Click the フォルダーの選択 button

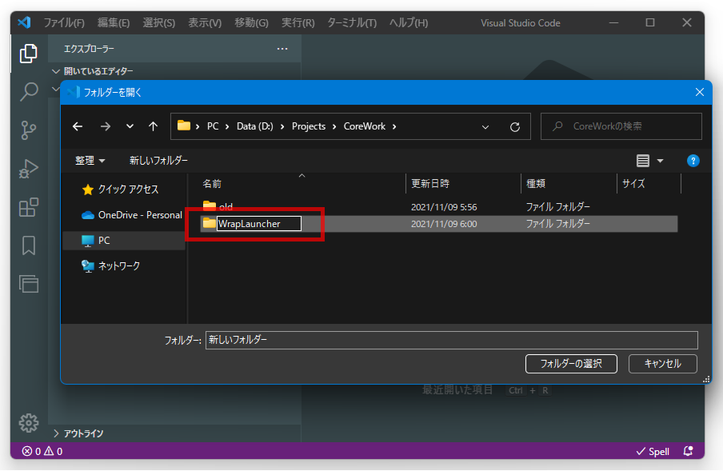(x=571, y=364)
